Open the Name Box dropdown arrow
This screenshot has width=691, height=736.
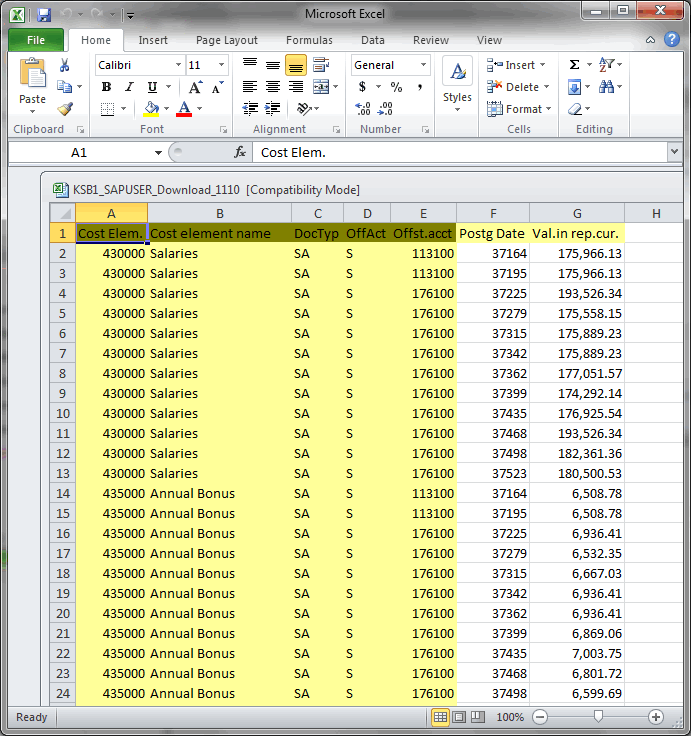coord(158,153)
